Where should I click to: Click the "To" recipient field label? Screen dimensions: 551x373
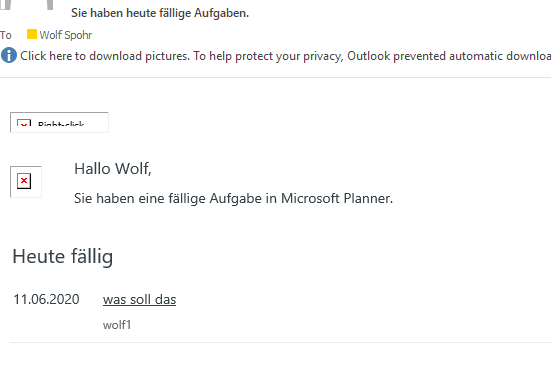pos(6,35)
